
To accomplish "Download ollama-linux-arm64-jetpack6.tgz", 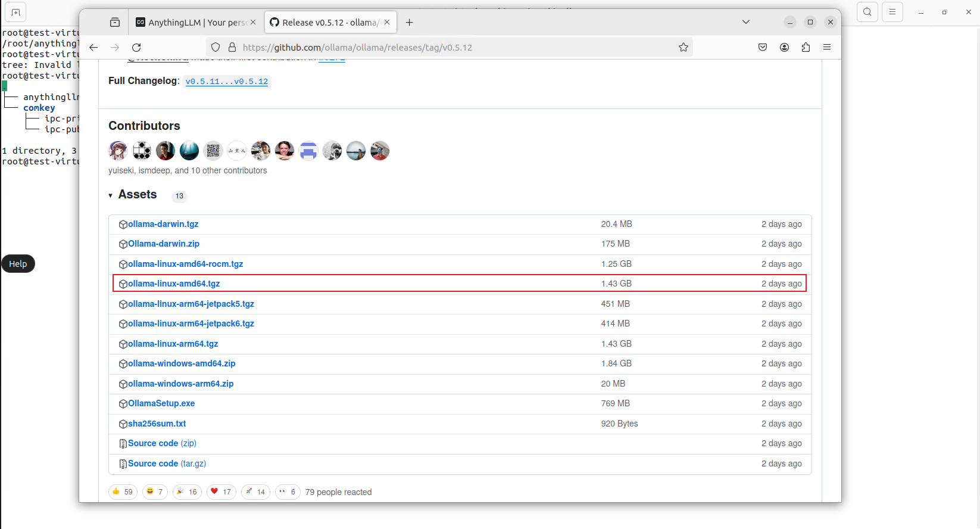I will 191,323.
